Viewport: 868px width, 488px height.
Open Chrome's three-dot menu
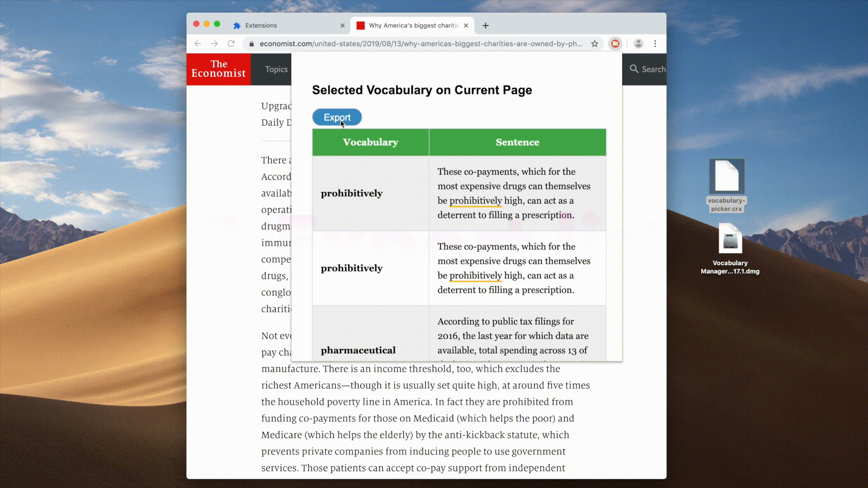(655, 44)
